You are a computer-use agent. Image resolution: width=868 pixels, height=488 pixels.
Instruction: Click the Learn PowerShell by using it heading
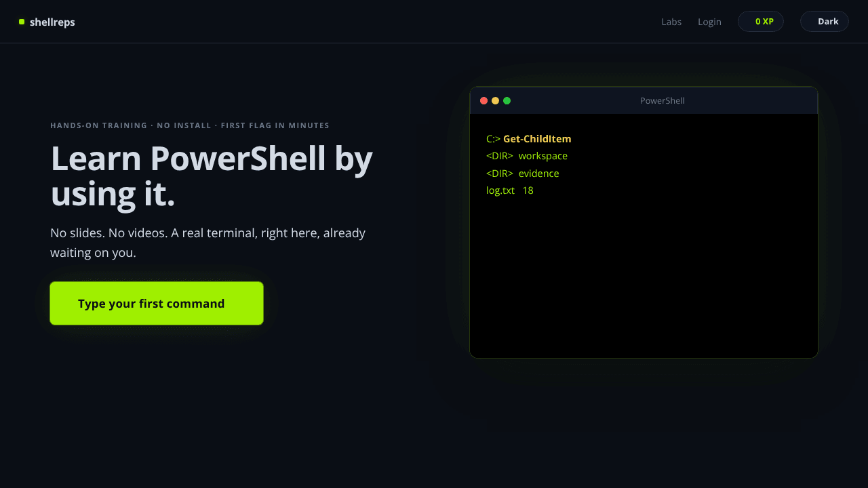coord(212,176)
